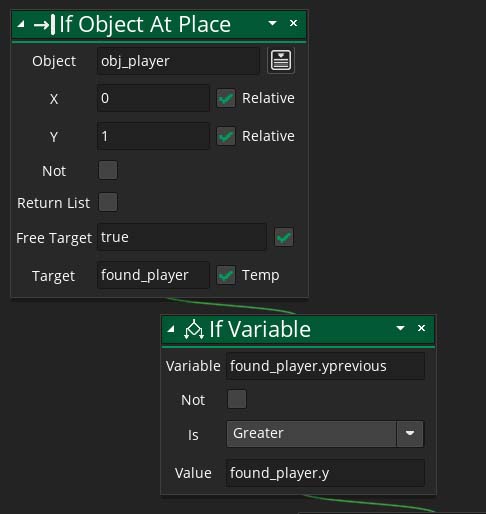Uncheck Relative for the Y value
The height and width of the screenshot is (514, 486).
(226, 136)
